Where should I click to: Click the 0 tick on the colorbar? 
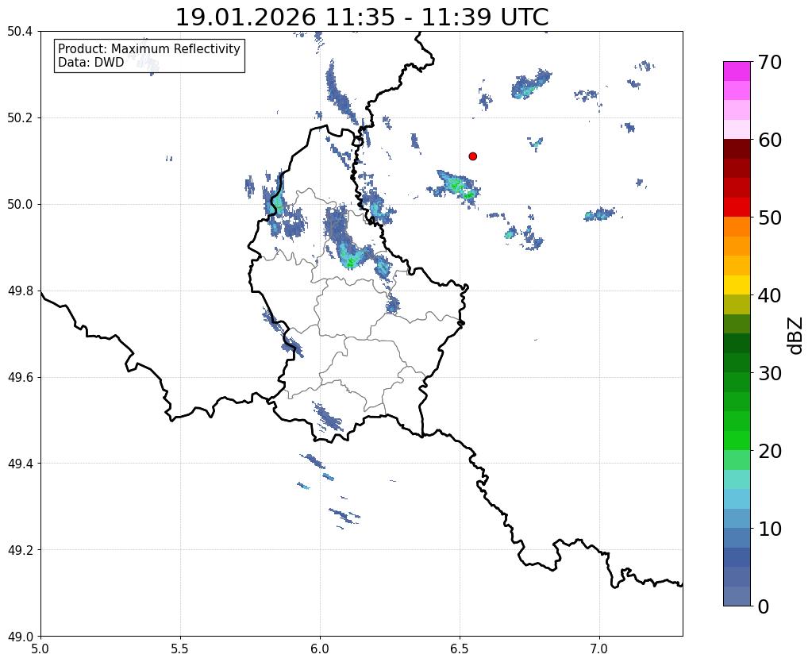pos(764,606)
